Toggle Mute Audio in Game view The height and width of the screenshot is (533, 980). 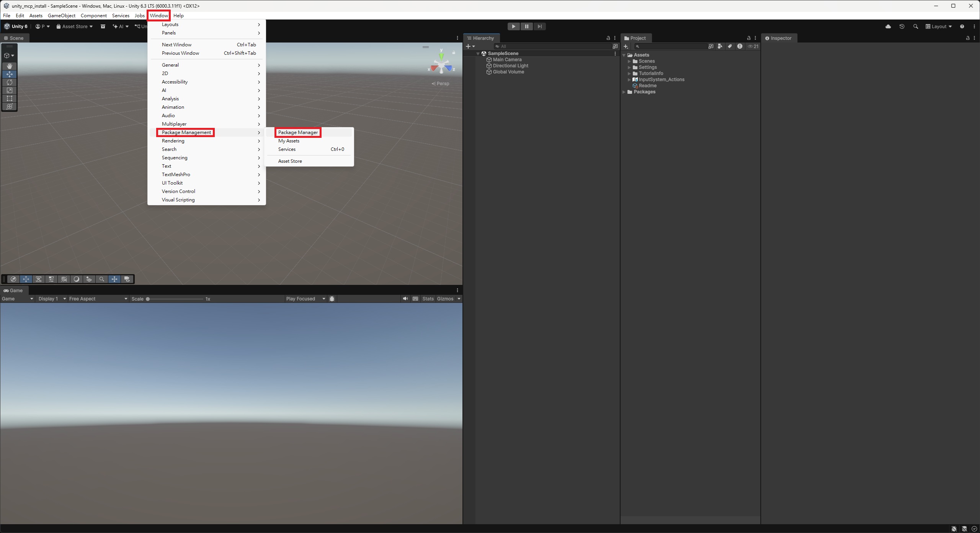[405, 299]
